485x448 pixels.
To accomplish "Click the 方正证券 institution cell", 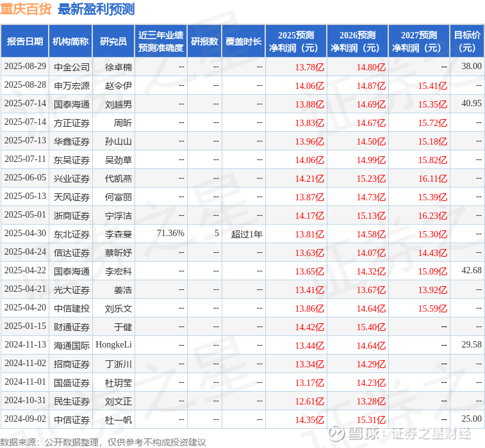I will 72,123.
